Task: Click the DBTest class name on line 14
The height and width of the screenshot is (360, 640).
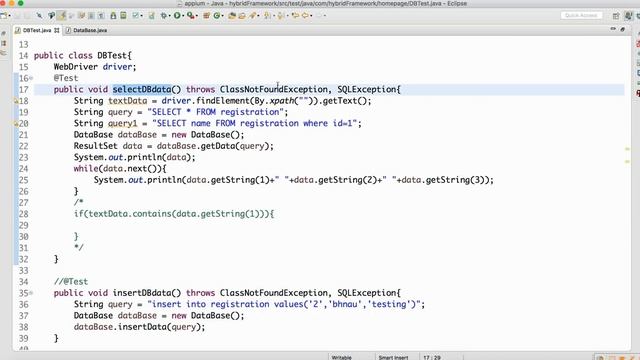Action: click(112, 56)
